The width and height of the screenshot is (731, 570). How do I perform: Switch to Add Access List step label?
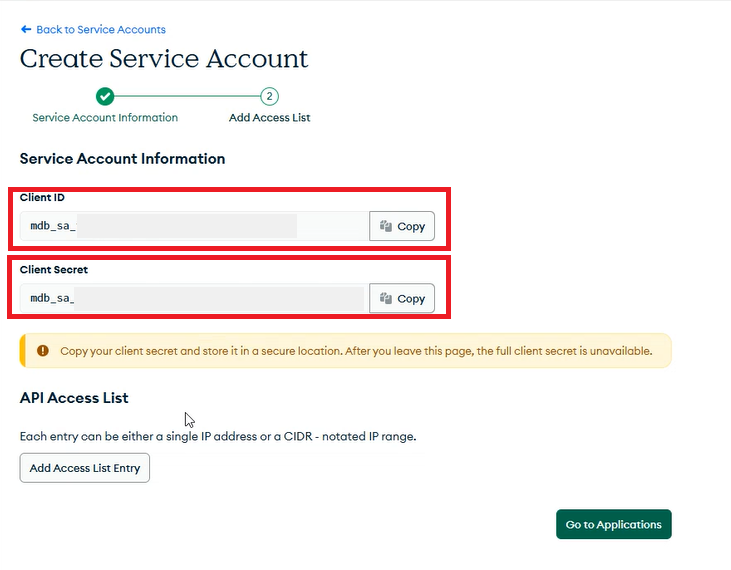[x=269, y=117]
